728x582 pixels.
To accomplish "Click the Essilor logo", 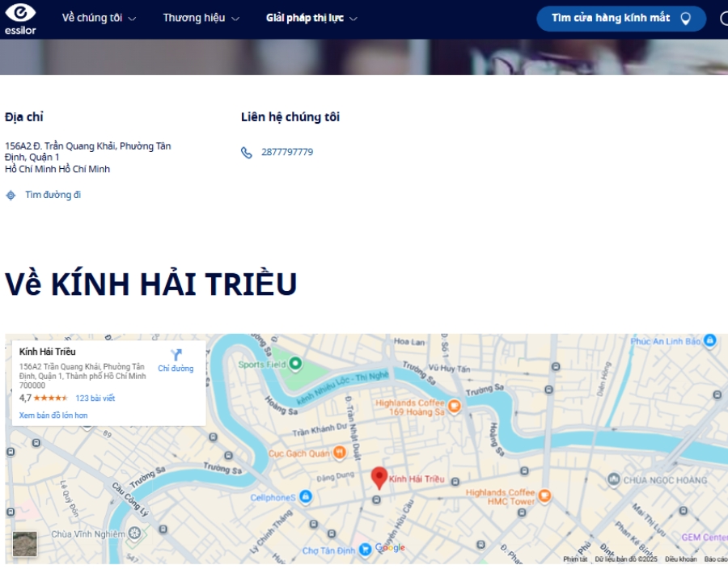I will click(22, 17).
